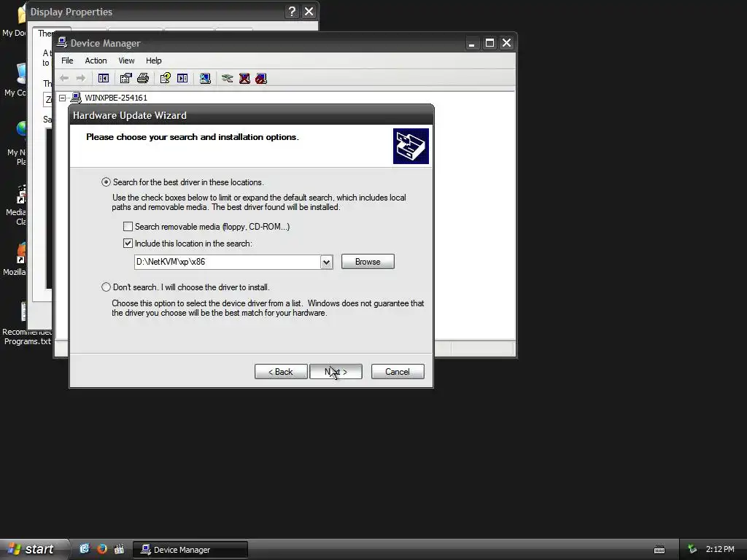Click the Display Properties help question mark
Viewport: 747px width, 560px height.
click(292, 12)
